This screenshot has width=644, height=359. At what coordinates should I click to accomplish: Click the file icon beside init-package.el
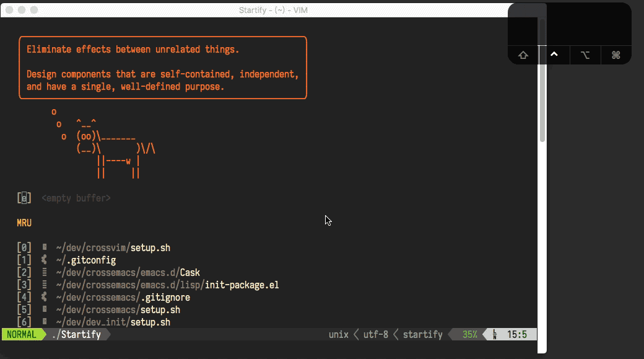click(x=45, y=285)
